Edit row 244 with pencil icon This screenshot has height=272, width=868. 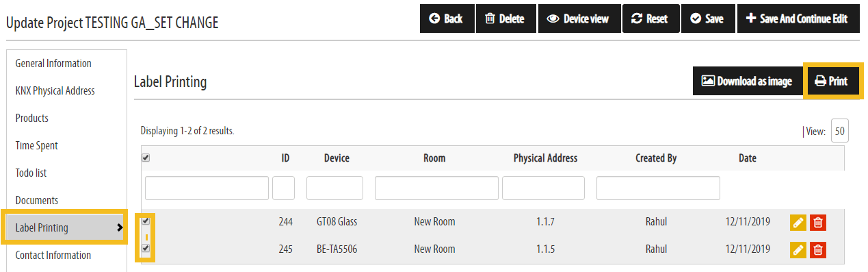[x=798, y=223]
